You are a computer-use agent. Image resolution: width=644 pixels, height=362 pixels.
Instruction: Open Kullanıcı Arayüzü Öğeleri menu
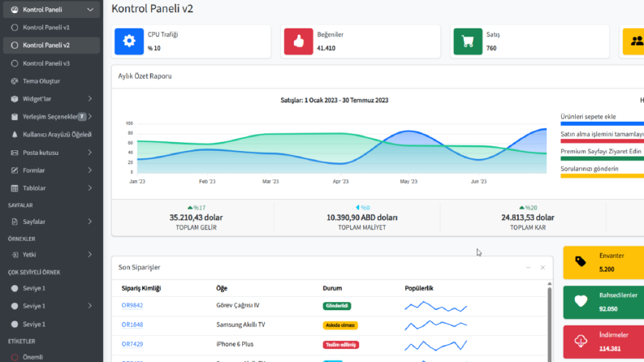coord(51,135)
